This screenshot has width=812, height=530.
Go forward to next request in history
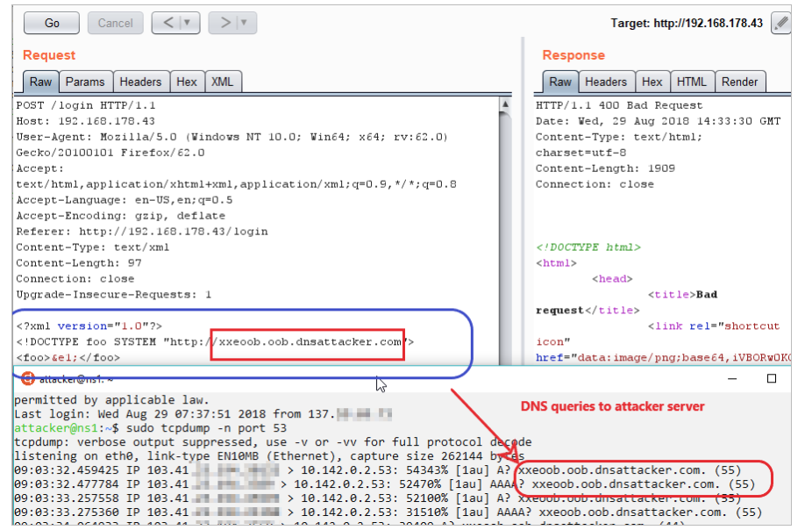click(x=224, y=23)
